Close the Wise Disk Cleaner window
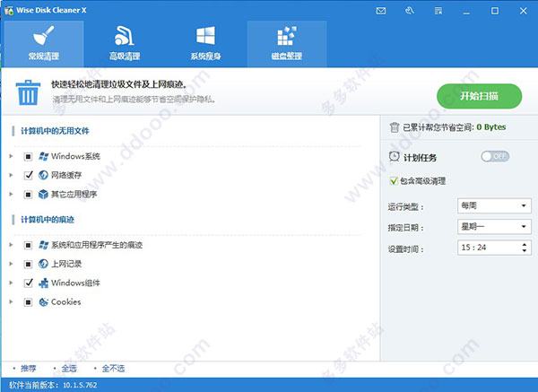The height and width of the screenshot is (392, 538). click(x=524, y=11)
